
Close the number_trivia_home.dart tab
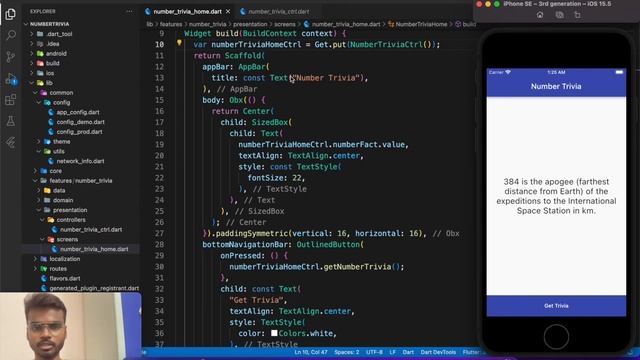[x=228, y=11]
